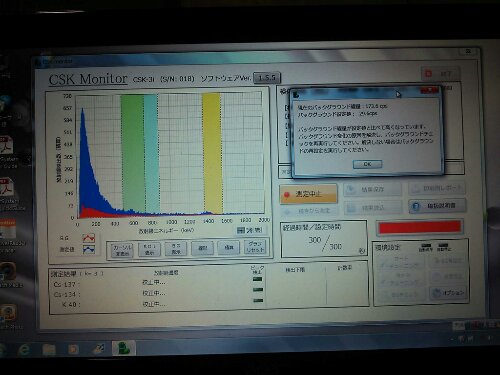This screenshot has height=375, width=500.
Task: Close the background warning dialog
Action: 430,90
